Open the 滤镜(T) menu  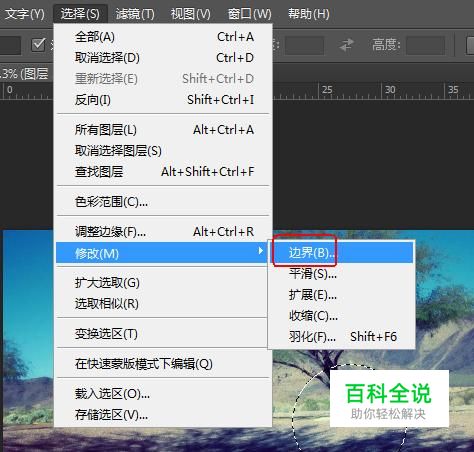135,14
